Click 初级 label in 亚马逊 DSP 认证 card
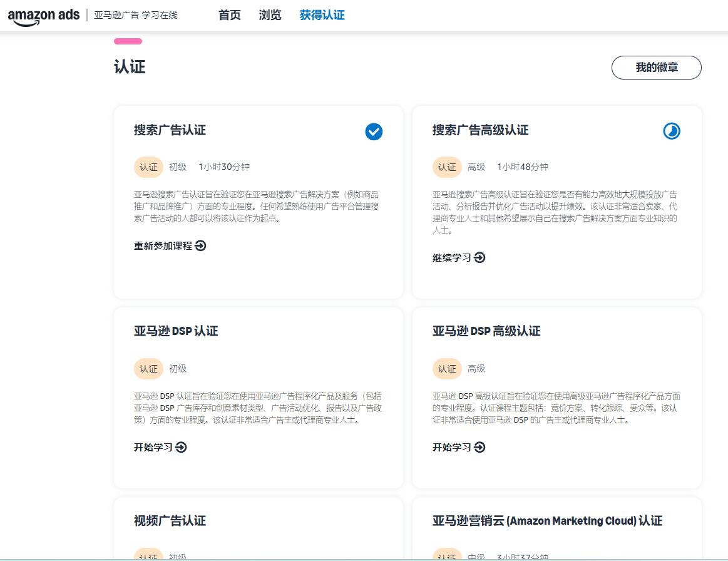This screenshot has height=561, width=728. 178,368
